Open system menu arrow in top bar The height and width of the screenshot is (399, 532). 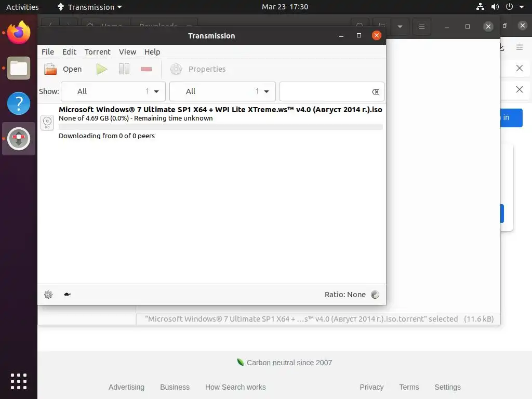pyautogui.click(x=522, y=7)
